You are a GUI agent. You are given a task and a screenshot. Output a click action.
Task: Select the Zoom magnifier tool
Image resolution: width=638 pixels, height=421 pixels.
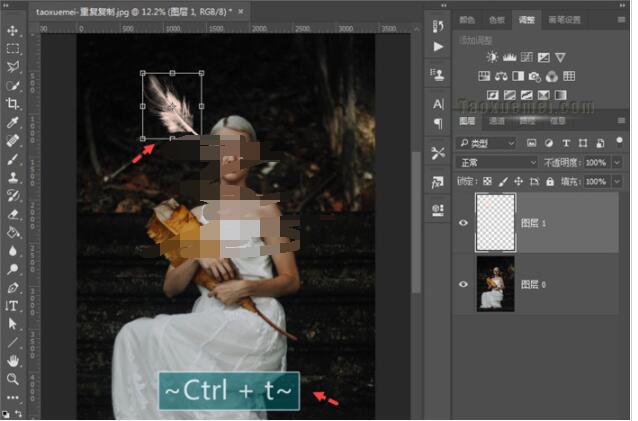coord(13,379)
